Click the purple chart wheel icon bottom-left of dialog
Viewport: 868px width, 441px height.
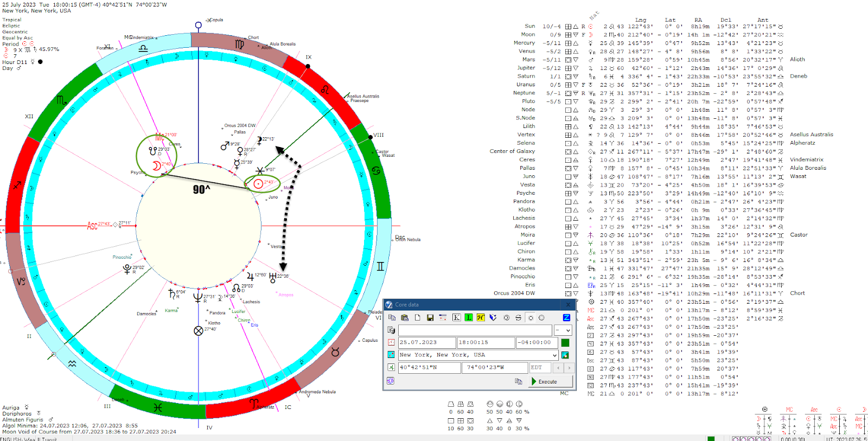[390, 381]
